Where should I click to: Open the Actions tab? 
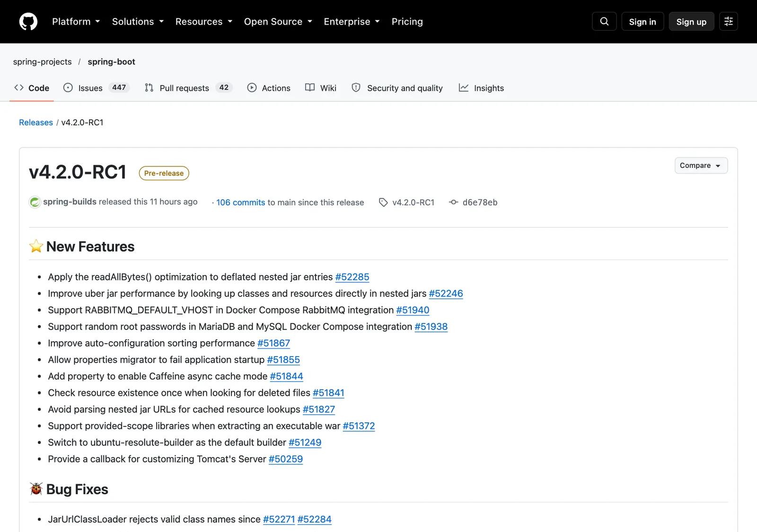click(269, 88)
